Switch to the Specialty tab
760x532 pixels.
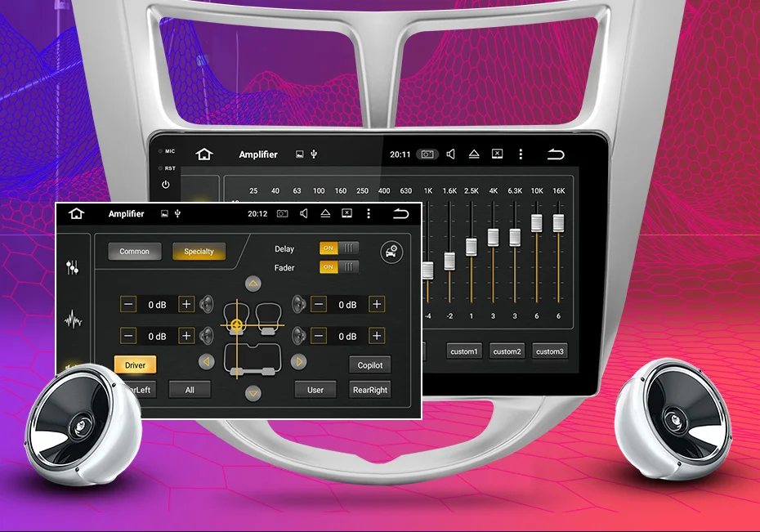(199, 252)
